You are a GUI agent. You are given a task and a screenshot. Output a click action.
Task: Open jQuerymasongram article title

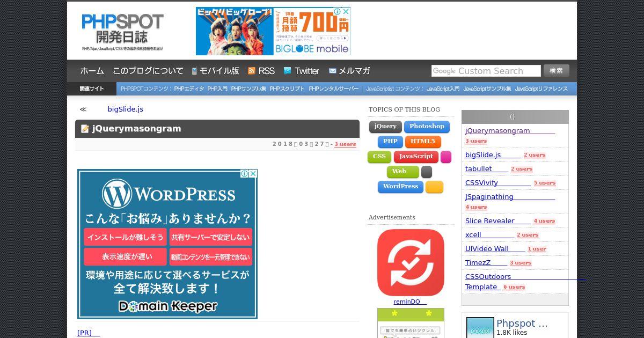tap(136, 129)
